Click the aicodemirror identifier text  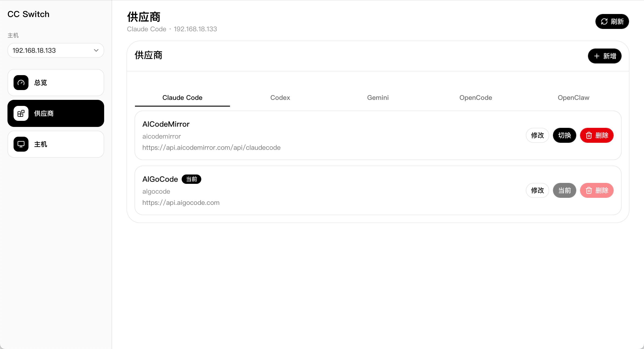162,136
